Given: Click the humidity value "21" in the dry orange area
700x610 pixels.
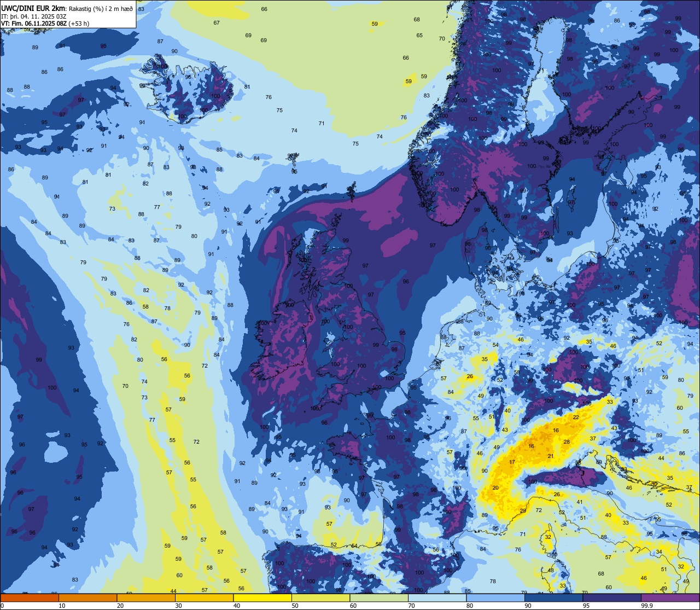Looking at the screenshot, I should click(x=551, y=456).
